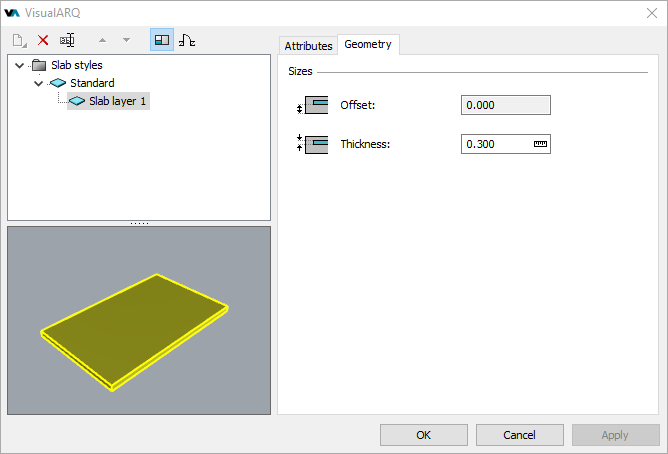Click the splitter dots above preview
668x454 pixels.
point(139,223)
